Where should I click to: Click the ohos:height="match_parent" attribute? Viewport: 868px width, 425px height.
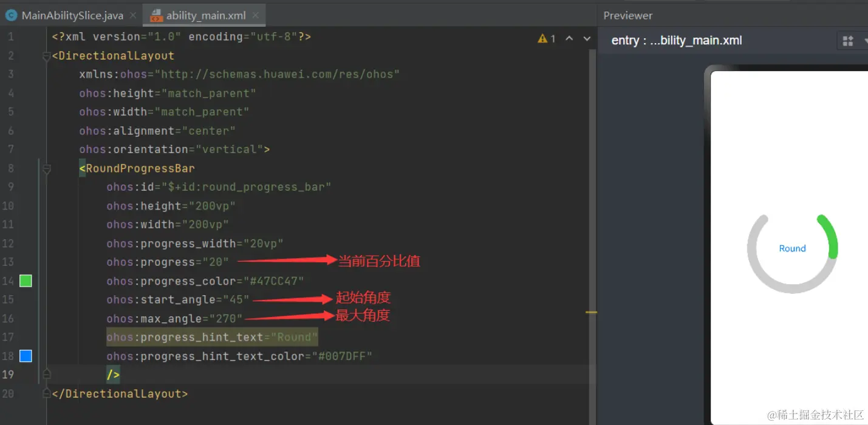coord(168,93)
